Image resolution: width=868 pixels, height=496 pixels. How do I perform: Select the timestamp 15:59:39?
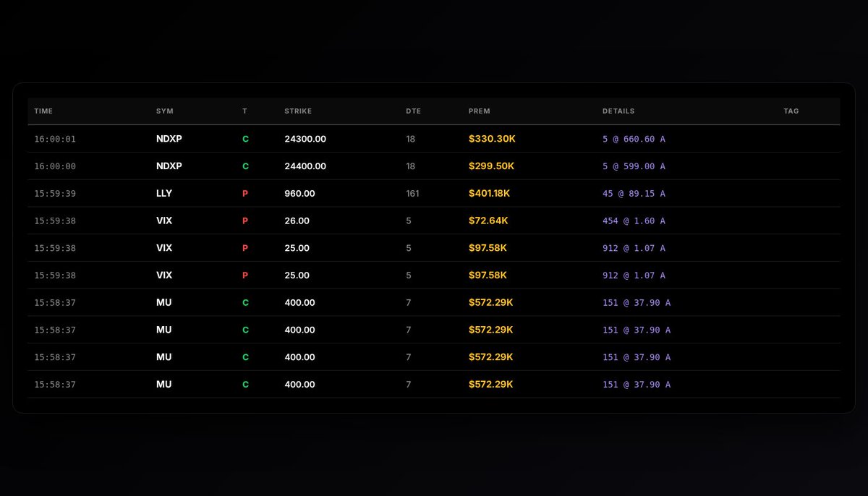pos(55,194)
